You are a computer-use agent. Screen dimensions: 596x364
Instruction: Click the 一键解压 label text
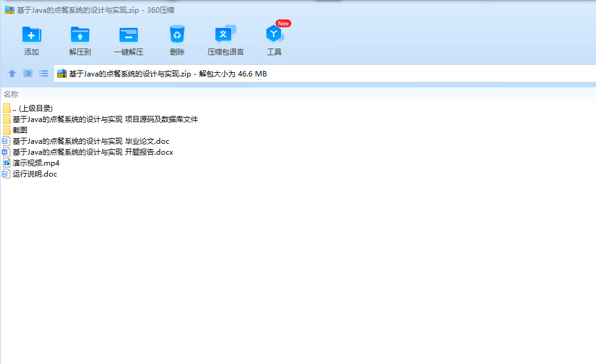(129, 52)
